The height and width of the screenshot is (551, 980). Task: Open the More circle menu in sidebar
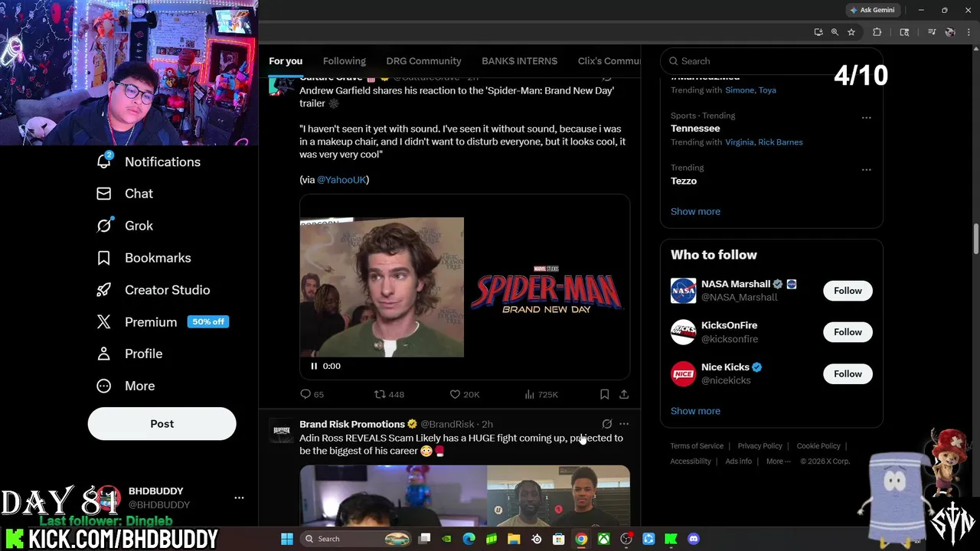pyautogui.click(x=103, y=386)
